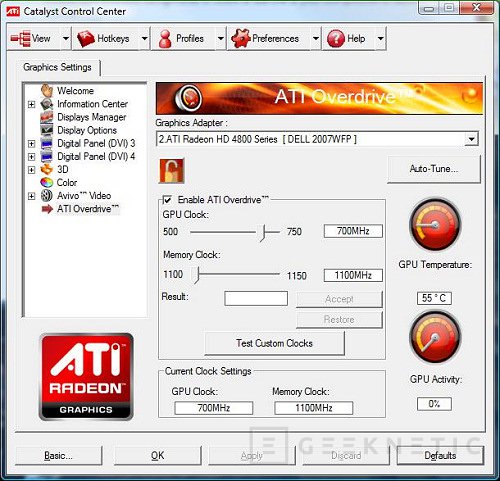Click the Overdrive unlock padlock icon
500x481 pixels.
tap(172, 171)
